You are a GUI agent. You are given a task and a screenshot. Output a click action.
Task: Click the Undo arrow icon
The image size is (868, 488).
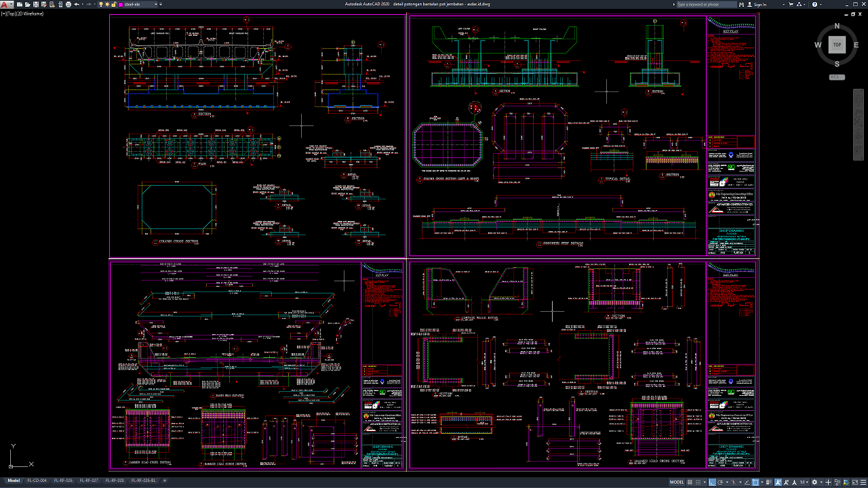(77, 4)
